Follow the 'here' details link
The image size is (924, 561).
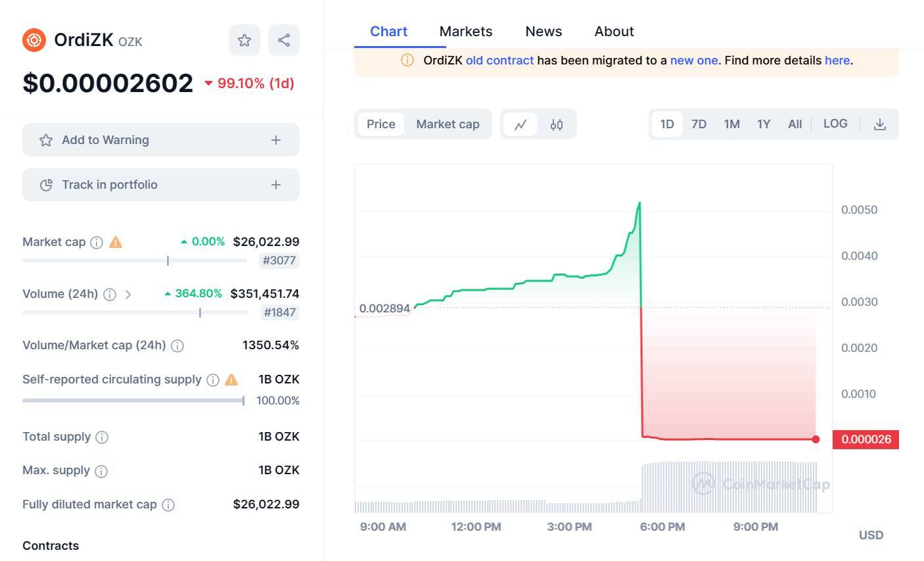837,61
